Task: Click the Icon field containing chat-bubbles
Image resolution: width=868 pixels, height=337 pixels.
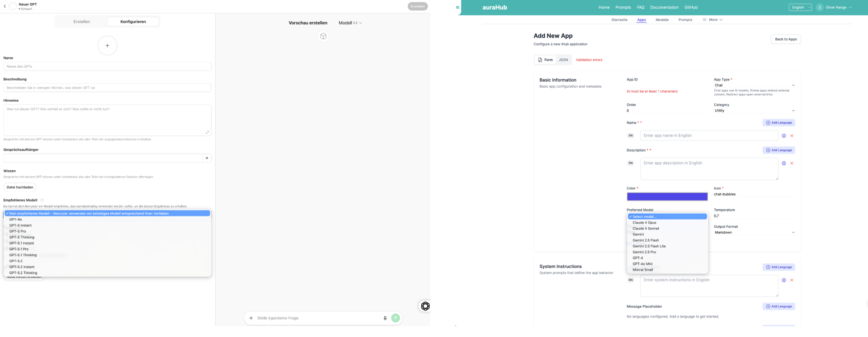Action: click(x=754, y=195)
